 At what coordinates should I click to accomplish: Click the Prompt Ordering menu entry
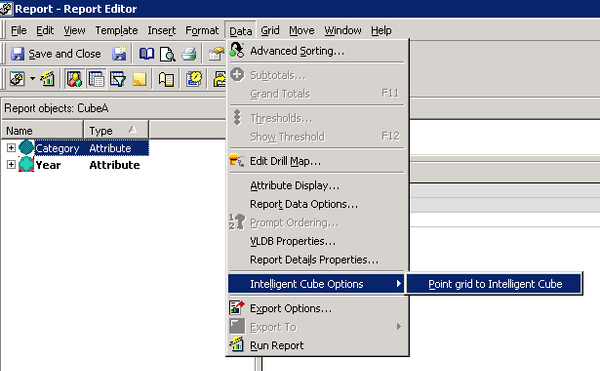click(x=316, y=223)
